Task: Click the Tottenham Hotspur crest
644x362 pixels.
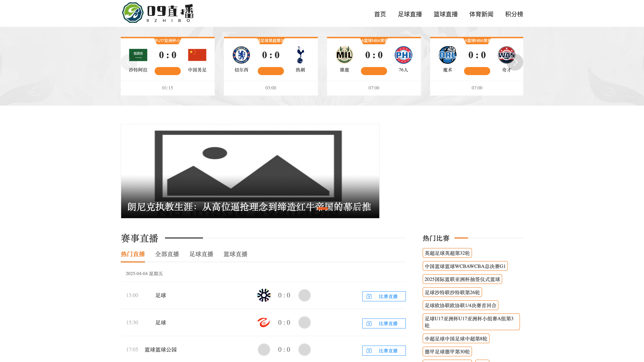Action: 300,55
